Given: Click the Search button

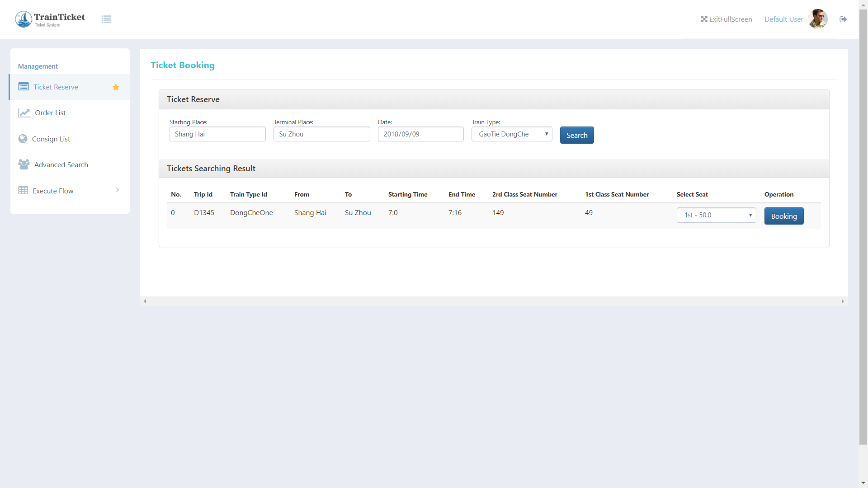Looking at the screenshot, I should (x=576, y=135).
